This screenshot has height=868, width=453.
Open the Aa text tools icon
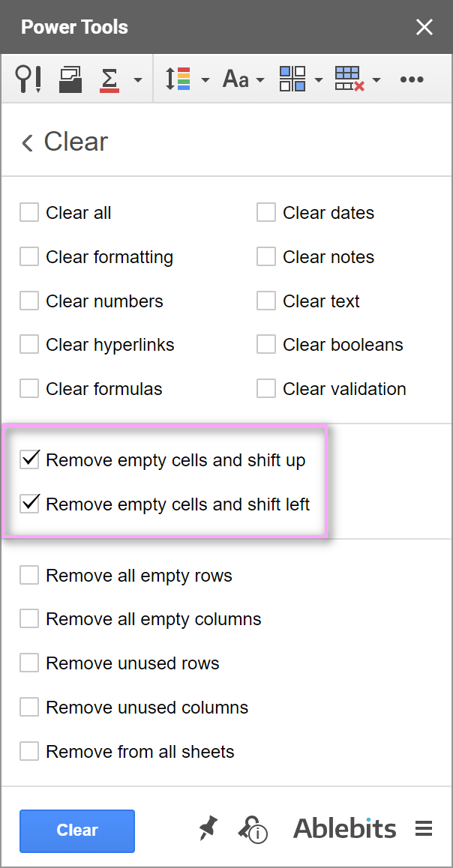click(x=235, y=79)
